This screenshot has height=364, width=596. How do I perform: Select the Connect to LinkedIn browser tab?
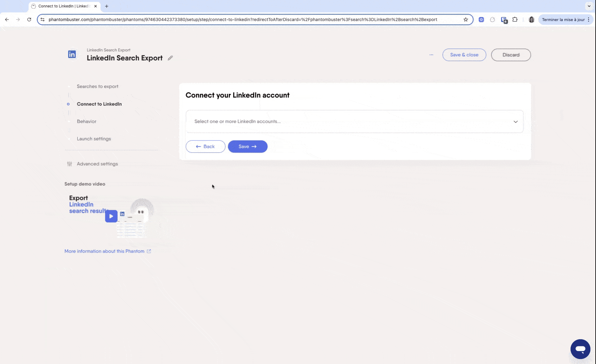coord(64,6)
